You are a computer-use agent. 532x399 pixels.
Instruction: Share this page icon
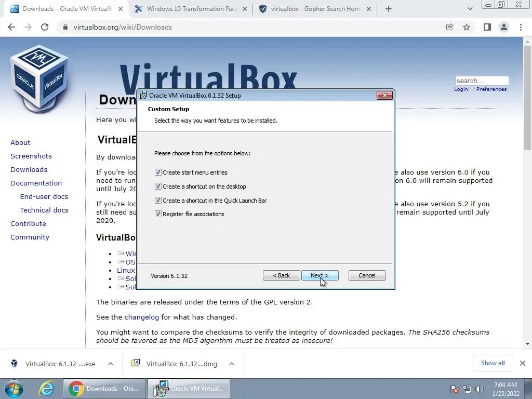tap(449, 27)
